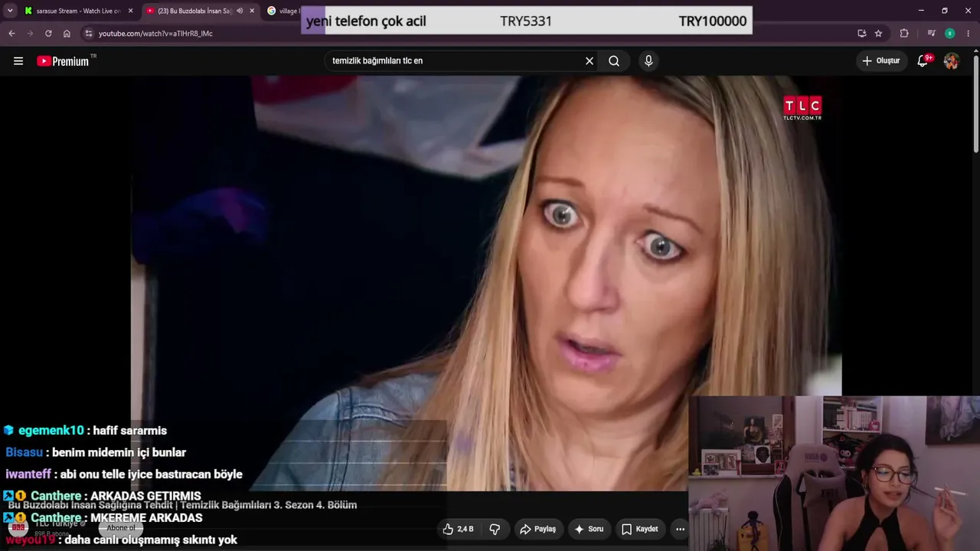Subscribe with the Abone ol button
The height and width of the screenshot is (551, 980).
click(121, 528)
